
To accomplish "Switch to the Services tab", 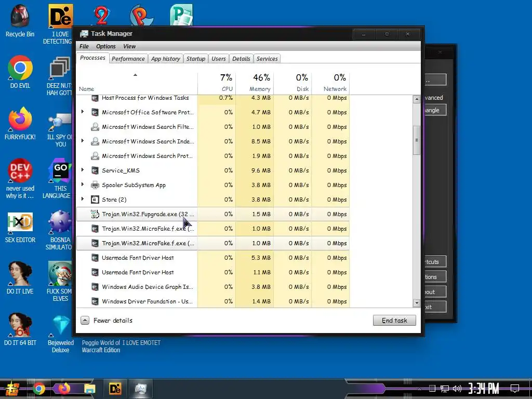I will 267,59.
